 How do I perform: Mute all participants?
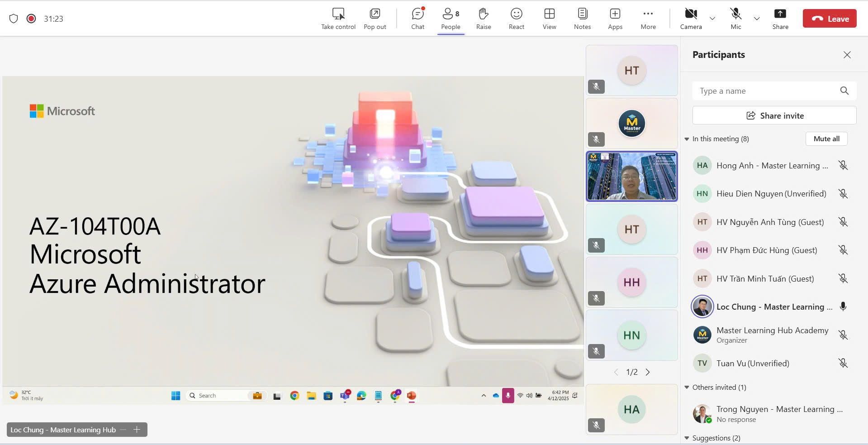point(826,139)
